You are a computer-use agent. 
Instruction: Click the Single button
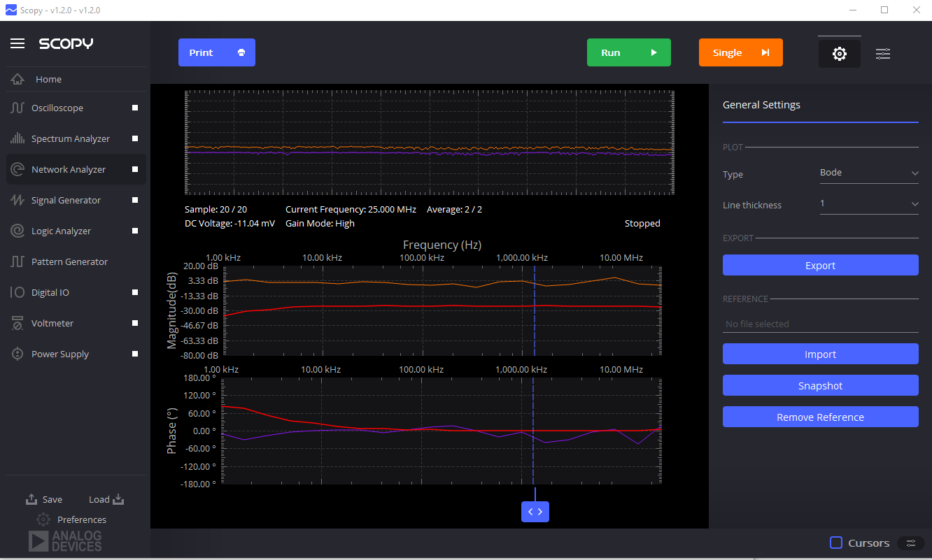click(x=741, y=52)
